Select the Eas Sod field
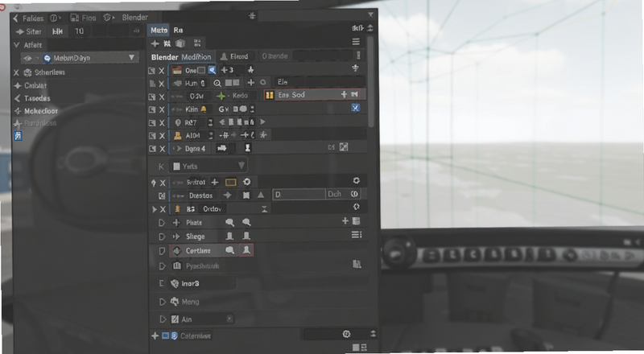The height and width of the screenshot is (354, 644). [314, 95]
